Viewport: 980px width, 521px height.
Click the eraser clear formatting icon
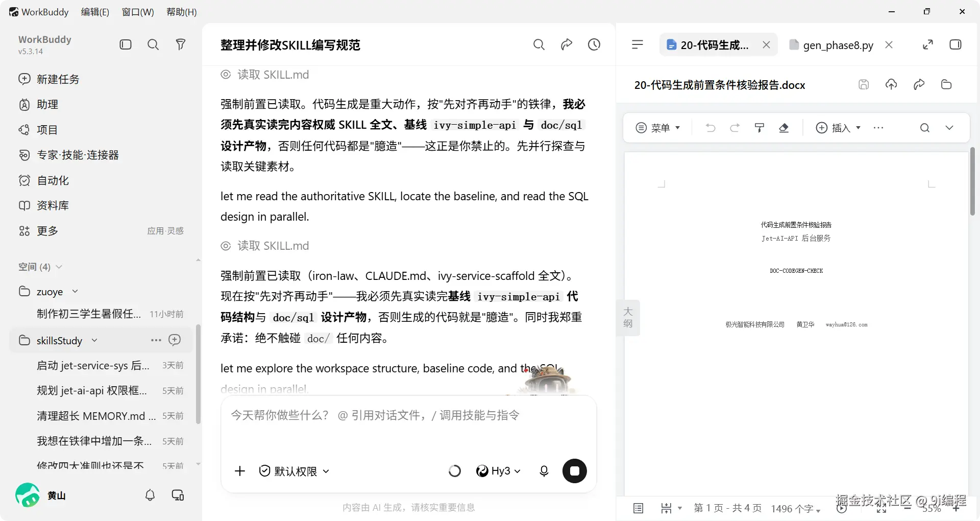click(784, 128)
